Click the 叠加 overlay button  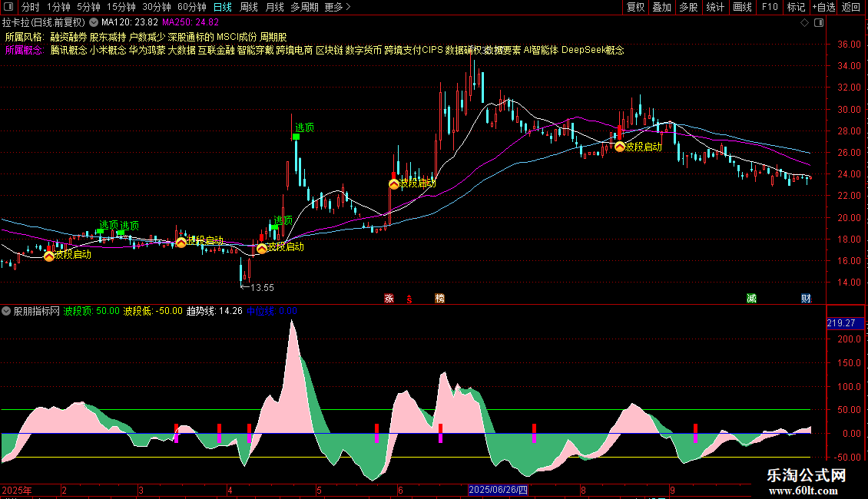coord(661,7)
